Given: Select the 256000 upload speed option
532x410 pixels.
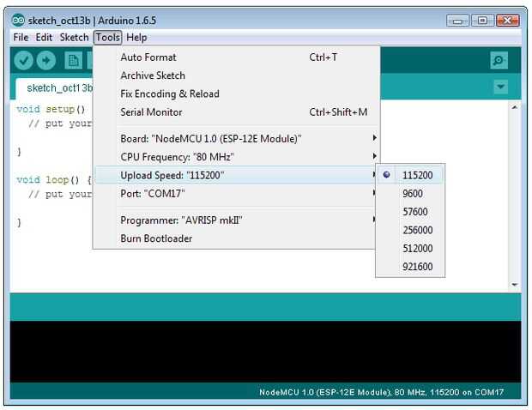Looking at the screenshot, I should tap(410, 230).
